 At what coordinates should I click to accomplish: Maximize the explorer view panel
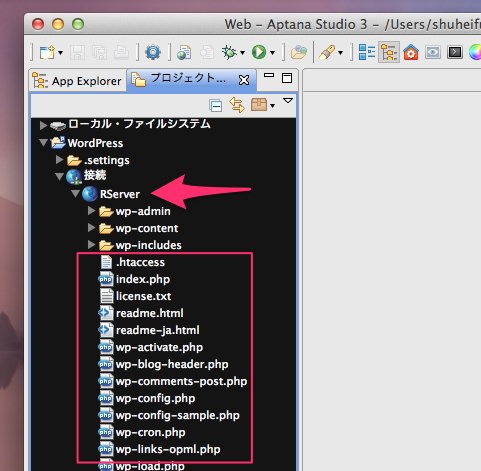coord(287,78)
